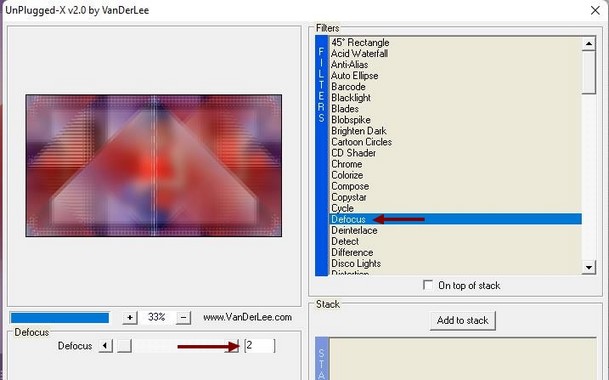Screen dimensions: 609x380
Task: Click filters list scroll down arrow
Action: tap(589, 267)
